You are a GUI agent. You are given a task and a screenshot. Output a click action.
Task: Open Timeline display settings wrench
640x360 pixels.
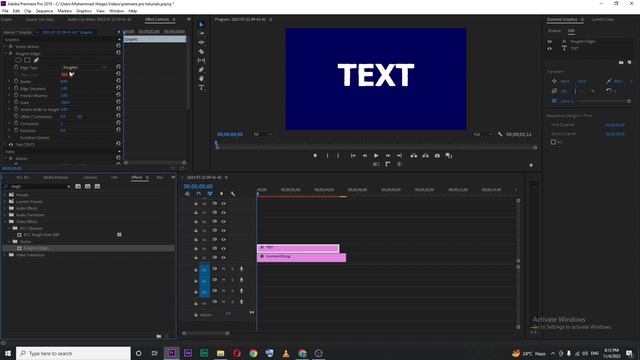(x=232, y=194)
